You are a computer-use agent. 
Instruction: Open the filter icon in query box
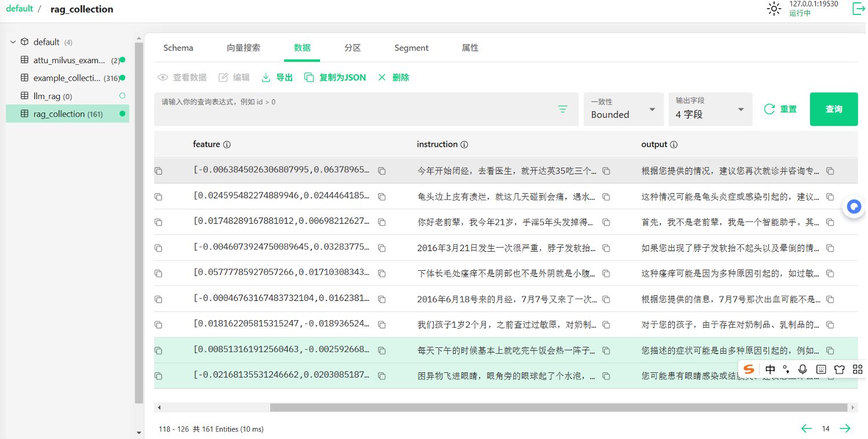[562, 109]
